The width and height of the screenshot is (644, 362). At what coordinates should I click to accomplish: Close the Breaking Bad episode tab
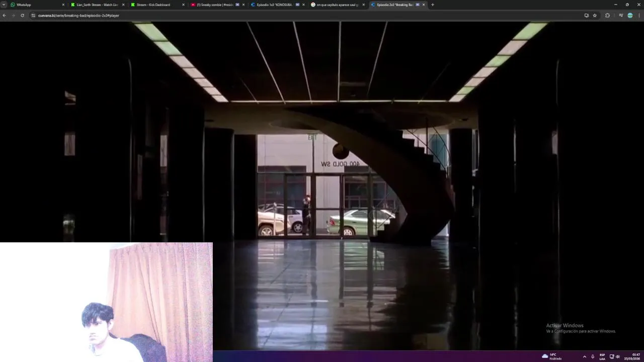424,5
